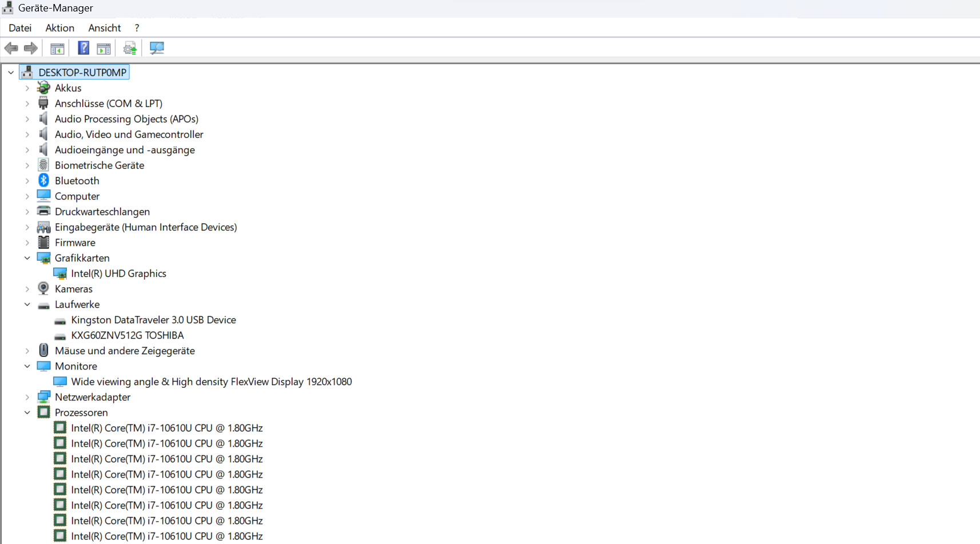Collapse the DESKTOP-RUTP0MP root node
Screen dimensions: 980x544
pos(11,73)
